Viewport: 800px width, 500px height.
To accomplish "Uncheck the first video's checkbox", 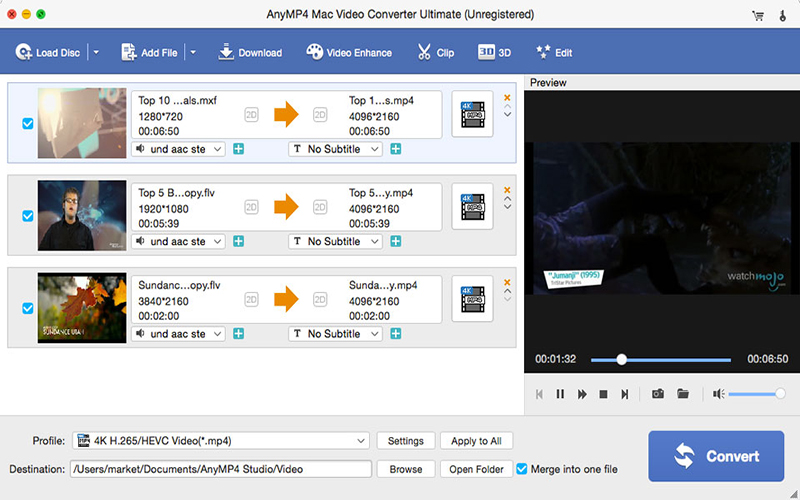I will click(27, 124).
